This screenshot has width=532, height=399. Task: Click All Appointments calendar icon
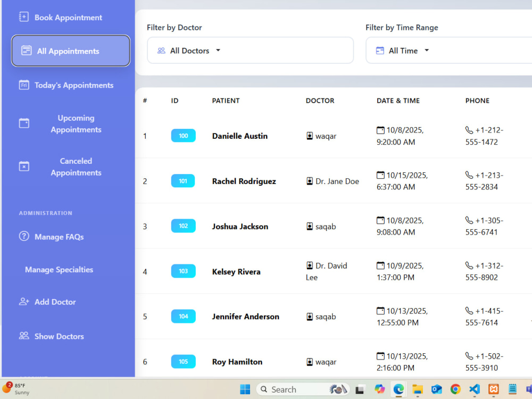27,51
